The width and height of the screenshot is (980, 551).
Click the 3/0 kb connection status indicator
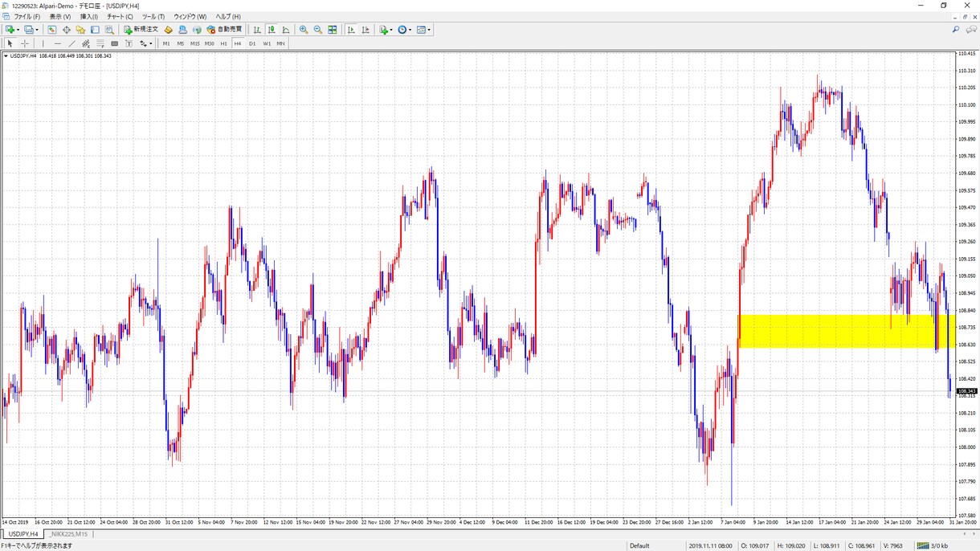coord(932,545)
